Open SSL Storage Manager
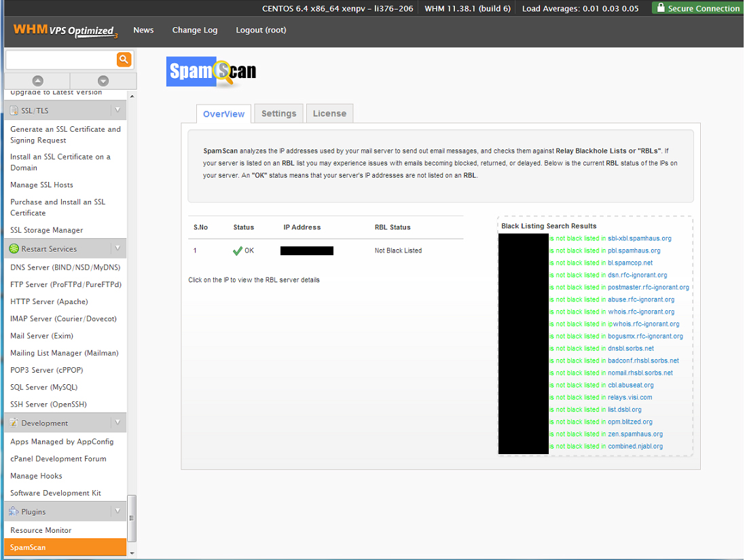745x560 pixels. (47, 230)
